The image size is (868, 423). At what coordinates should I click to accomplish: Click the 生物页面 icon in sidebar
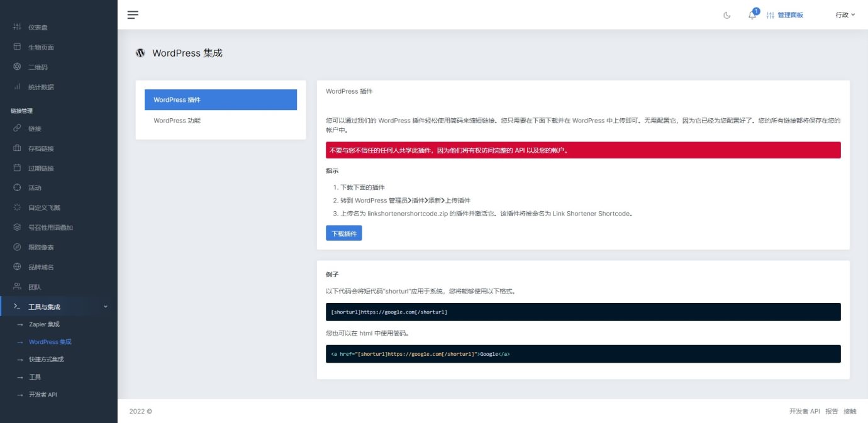[x=17, y=47]
